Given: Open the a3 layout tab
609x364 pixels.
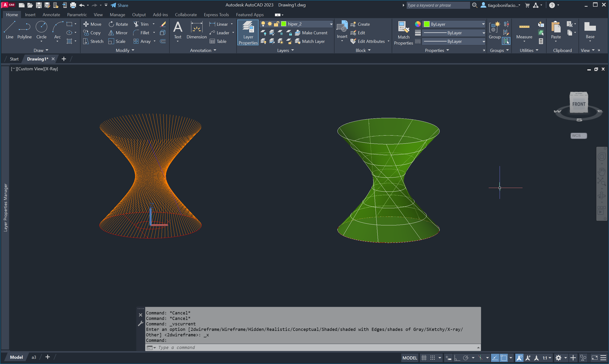Looking at the screenshot, I should [34, 357].
